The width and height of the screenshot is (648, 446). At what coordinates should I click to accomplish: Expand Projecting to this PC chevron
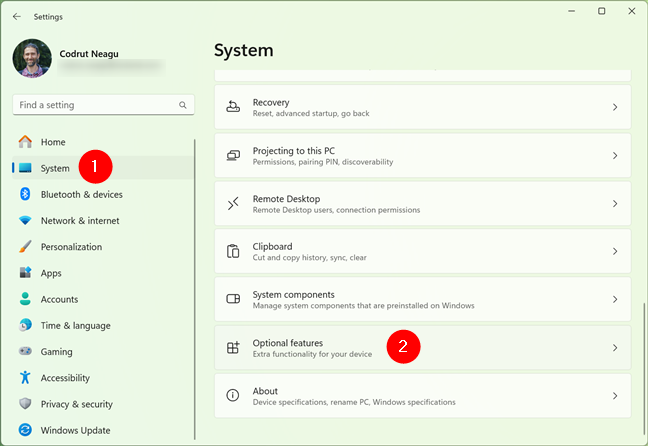point(615,155)
